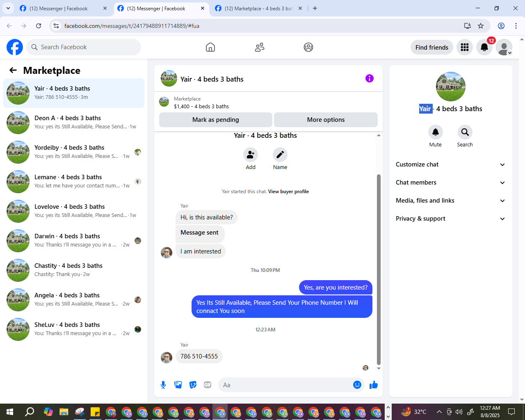Open SheLuv conversation
This screenshot has height=420, width=525.
point(74,329)
